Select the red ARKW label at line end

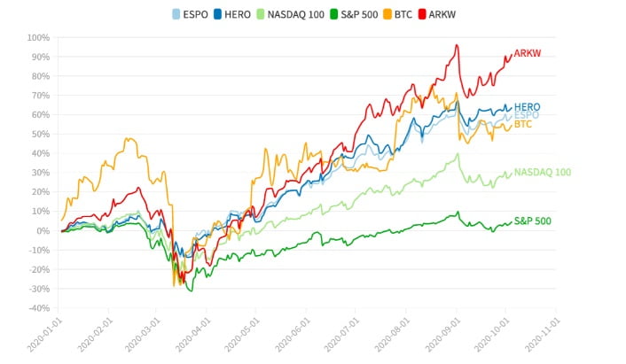[x=528, y=54]
